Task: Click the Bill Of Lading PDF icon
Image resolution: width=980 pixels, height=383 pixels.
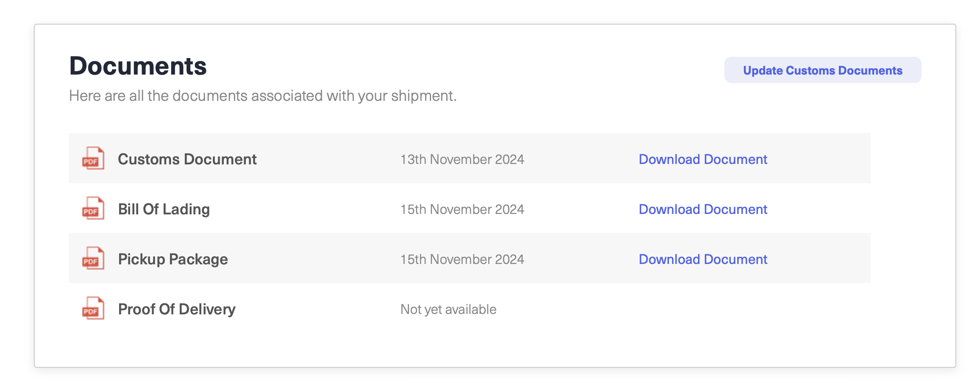Action: point(93,208)
